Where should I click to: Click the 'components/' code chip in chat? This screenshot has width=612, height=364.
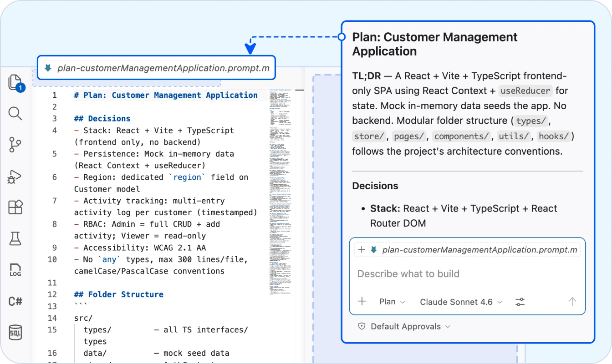point(462,136)
